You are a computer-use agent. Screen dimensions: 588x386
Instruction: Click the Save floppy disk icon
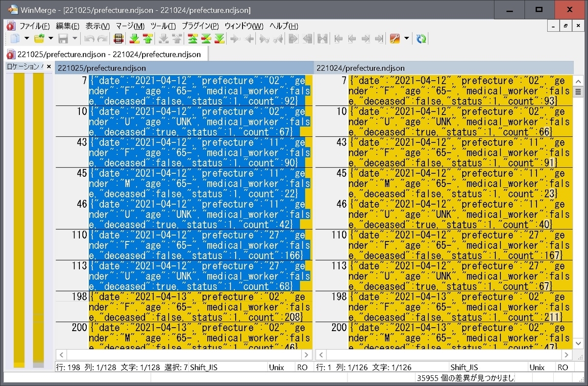(x=63, y=39)
